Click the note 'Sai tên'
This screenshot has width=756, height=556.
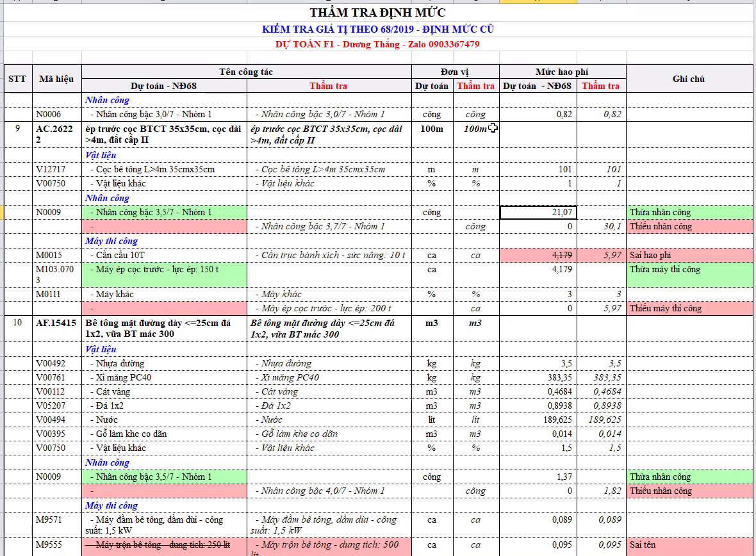tap(689, 547)
